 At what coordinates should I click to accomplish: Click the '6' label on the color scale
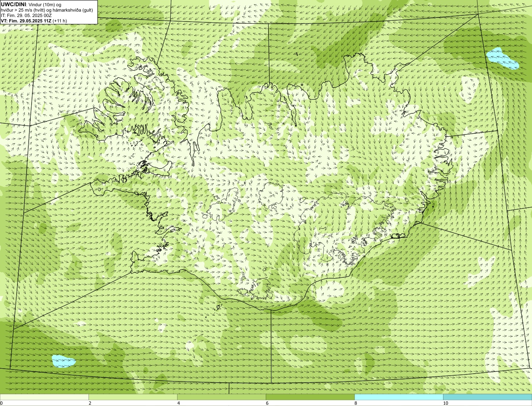(x=267, y=403)
